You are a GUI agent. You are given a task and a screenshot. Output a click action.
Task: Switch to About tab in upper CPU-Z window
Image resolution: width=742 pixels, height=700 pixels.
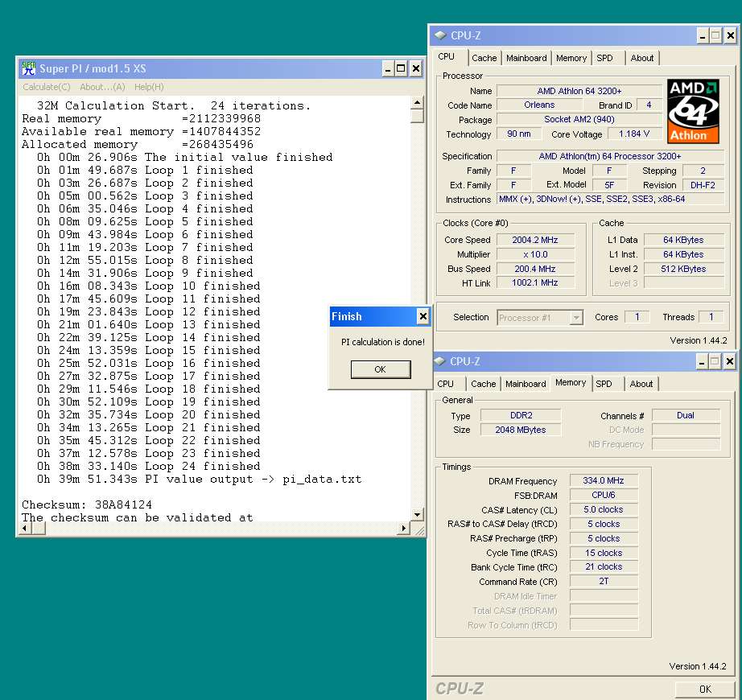pyautogui.click(x=641, y=58)
